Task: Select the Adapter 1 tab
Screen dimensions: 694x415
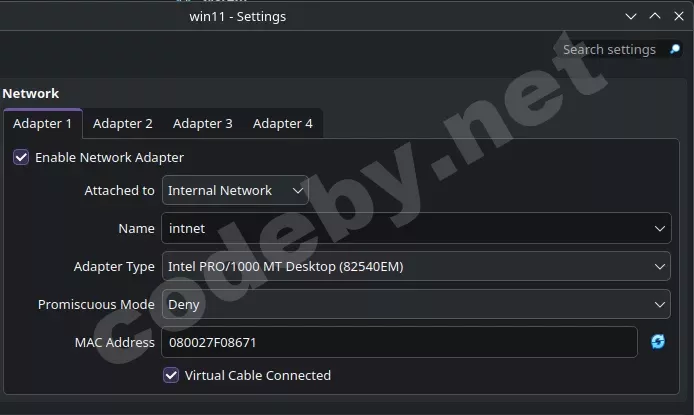Action: (42, 124)
